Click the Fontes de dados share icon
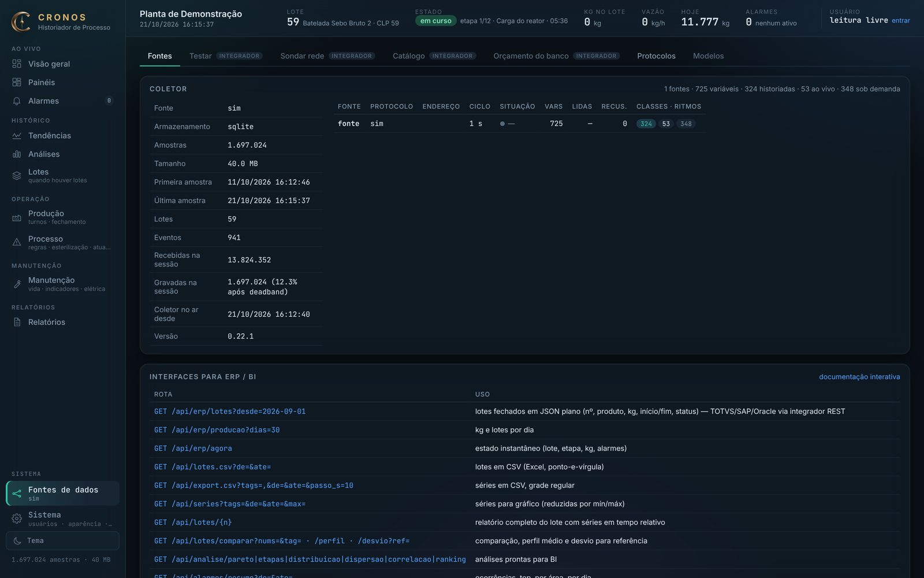Screen dimensions: 924x578 coord(17,494)
